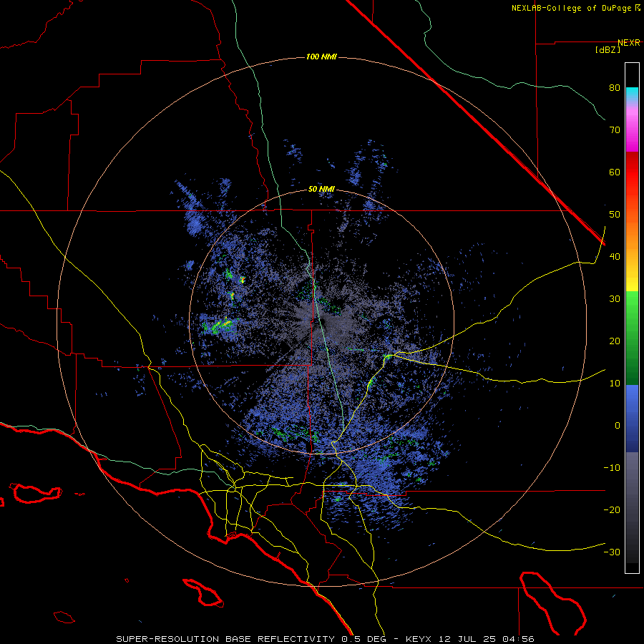Click the 40 value on the dBZ scale

[615, 257]
